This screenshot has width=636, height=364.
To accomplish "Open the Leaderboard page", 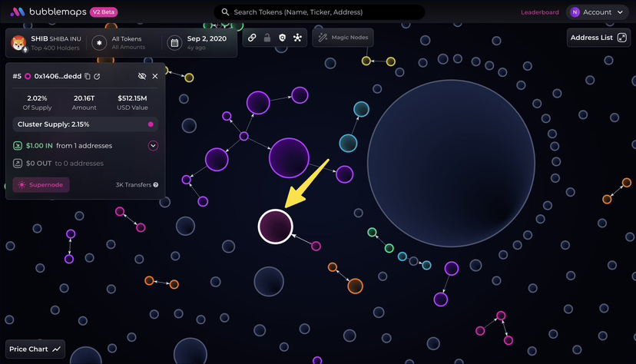I will pyautogui.click(x=539, y=12).
